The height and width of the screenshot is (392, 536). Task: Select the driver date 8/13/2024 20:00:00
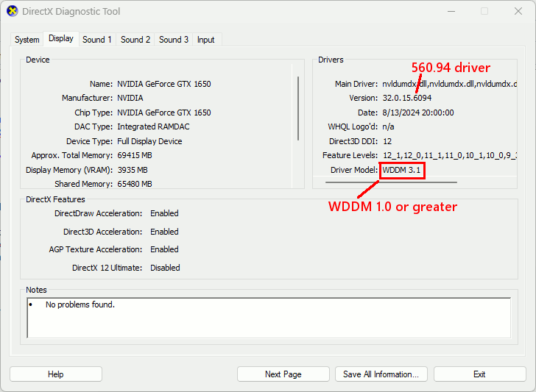click(418, 113)
